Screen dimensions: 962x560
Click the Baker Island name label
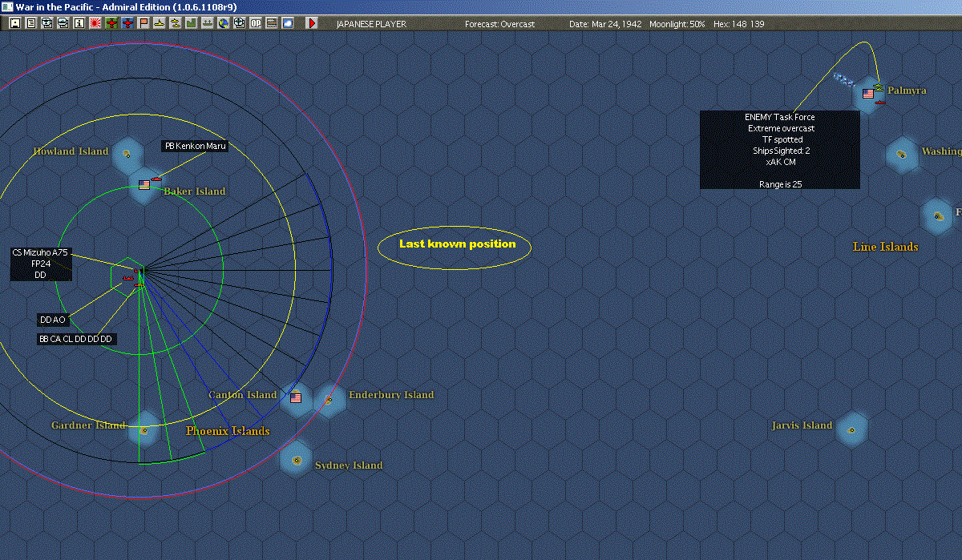pyautogui.click(x=195, y=191)
